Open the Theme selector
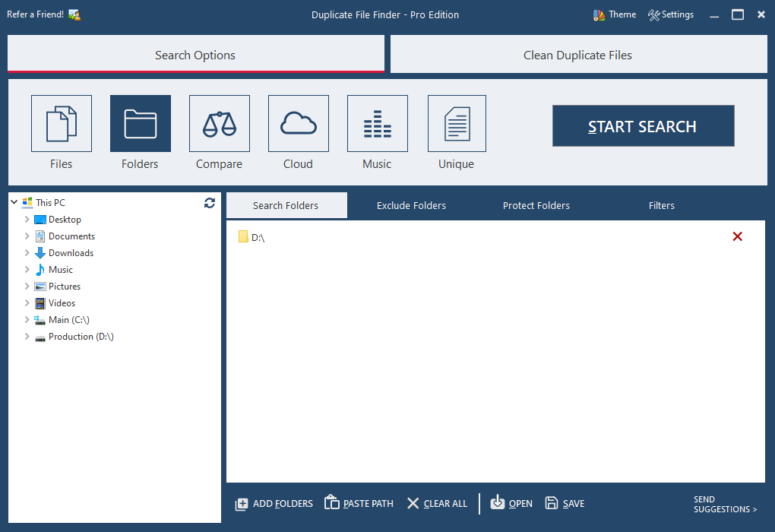This screenshot has height=532, width=775. (x=614, y=14)
